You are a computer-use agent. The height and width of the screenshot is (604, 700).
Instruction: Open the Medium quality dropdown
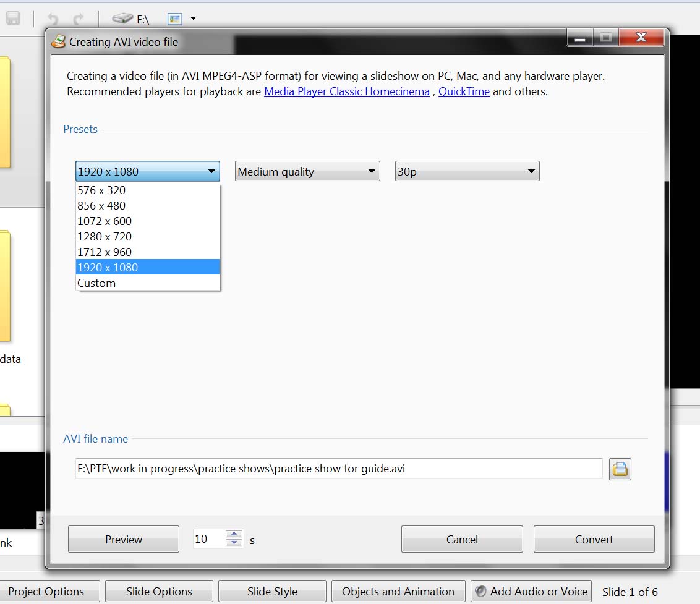pos(307,171)
